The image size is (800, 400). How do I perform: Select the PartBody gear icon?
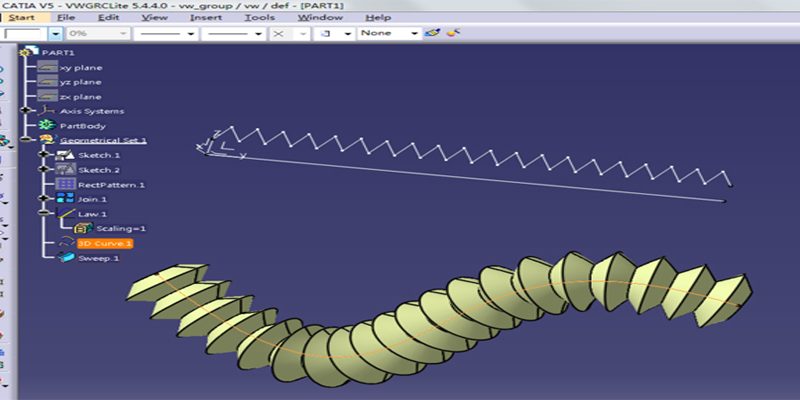point(46,126)
